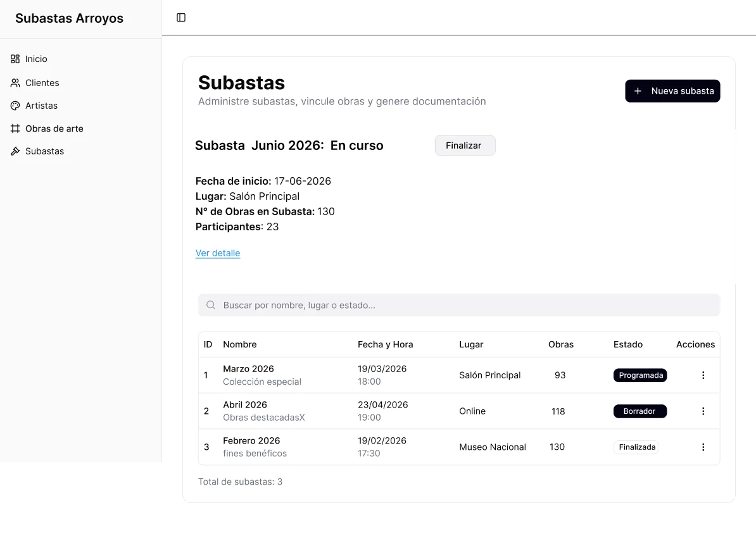
Task: Click the magnifier icon in search bar
Action: 211,305
